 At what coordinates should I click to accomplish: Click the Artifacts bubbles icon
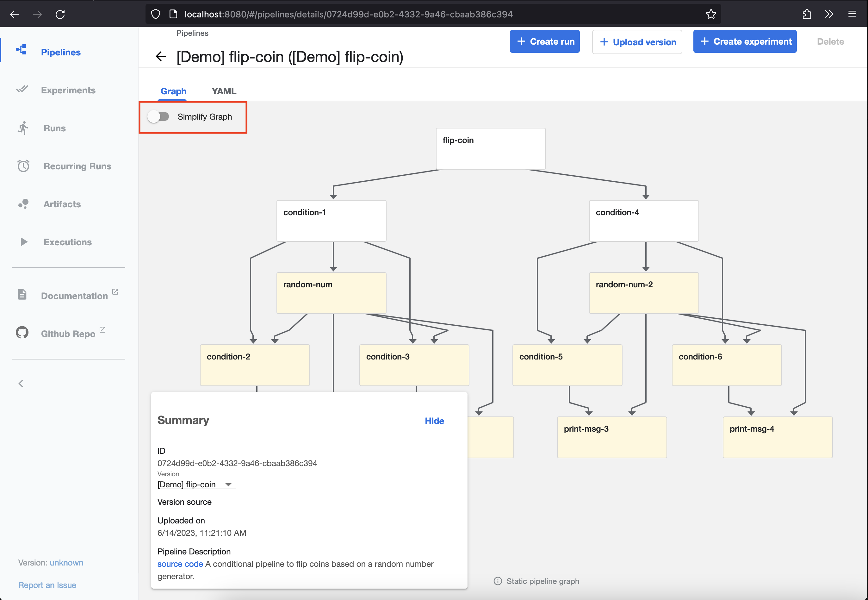pos(23,204)
